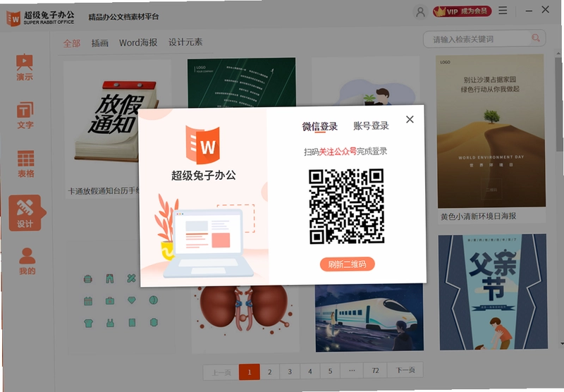Go to page 4
The image size is (564, 392).
[309, 371]
